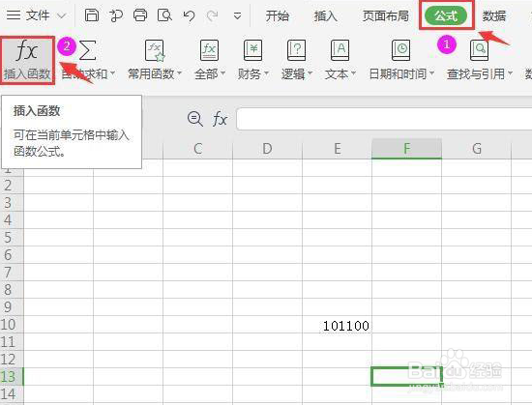Select column F header
The image size is (532, 405).
point(407,149)
